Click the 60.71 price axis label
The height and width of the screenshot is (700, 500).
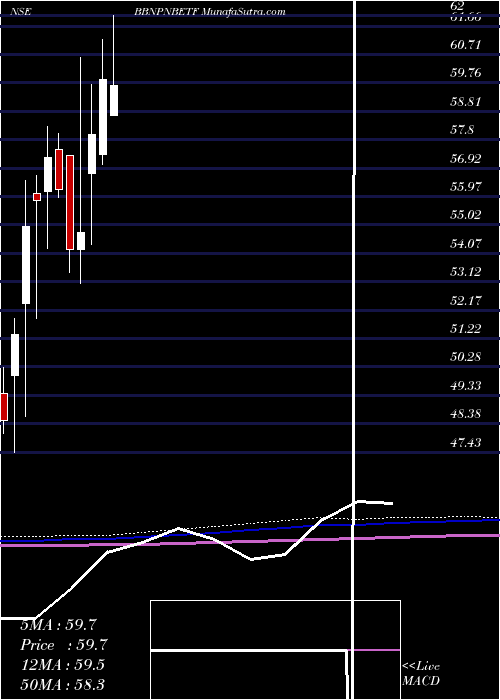point(466,45)
